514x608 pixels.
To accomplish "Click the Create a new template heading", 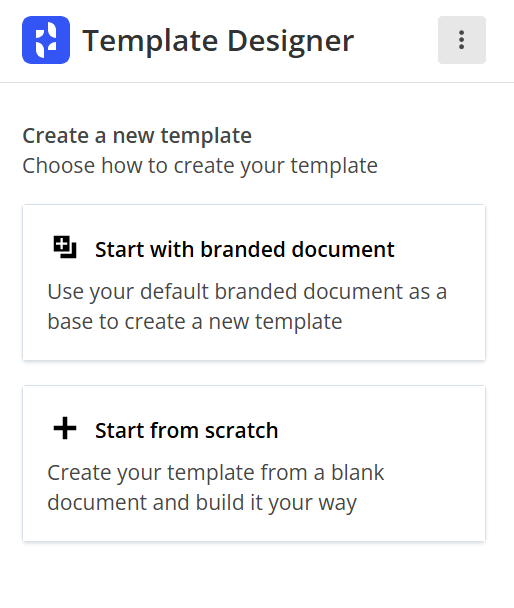I will tap(137, 136).
